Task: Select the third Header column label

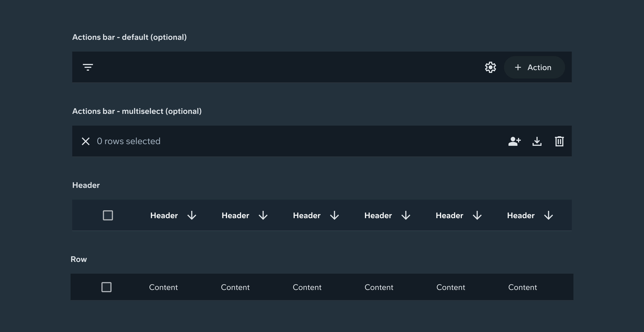Action: [307, 215]
